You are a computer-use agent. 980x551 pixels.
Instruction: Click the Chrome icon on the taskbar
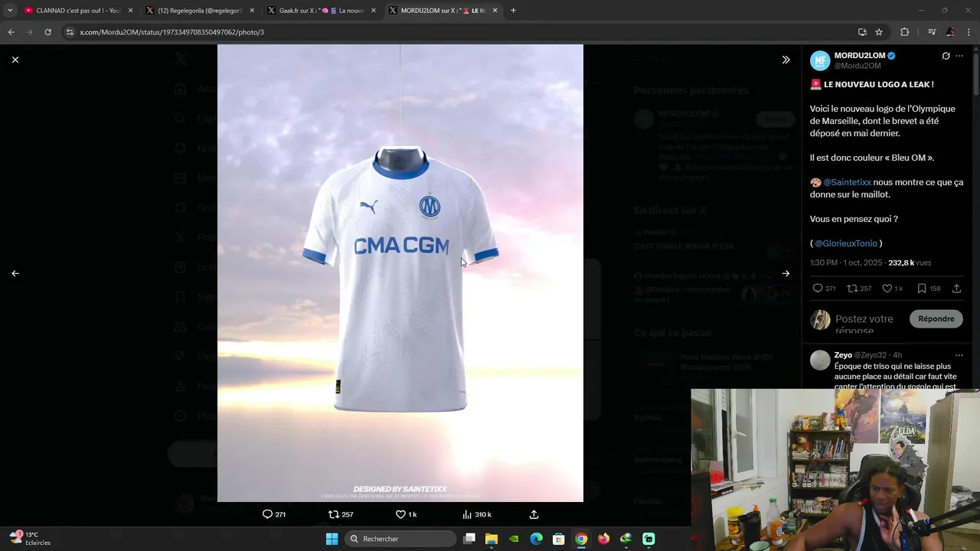click(581, 539)
